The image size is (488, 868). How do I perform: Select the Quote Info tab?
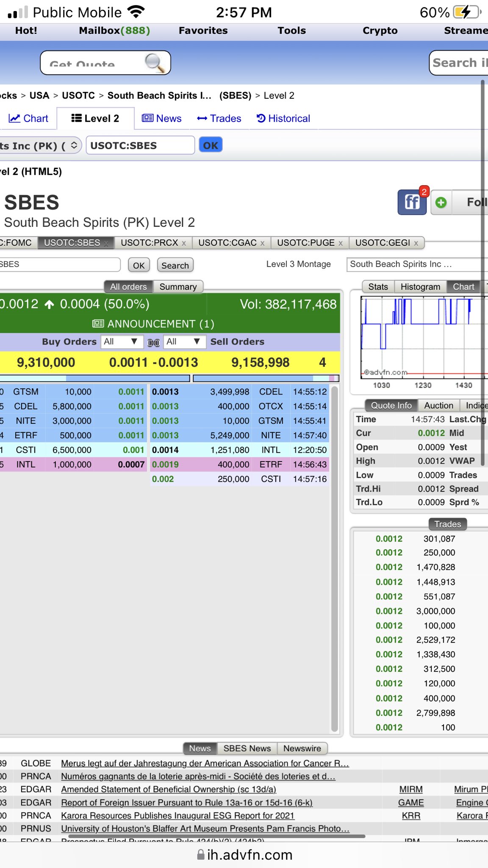coord(391,405)
